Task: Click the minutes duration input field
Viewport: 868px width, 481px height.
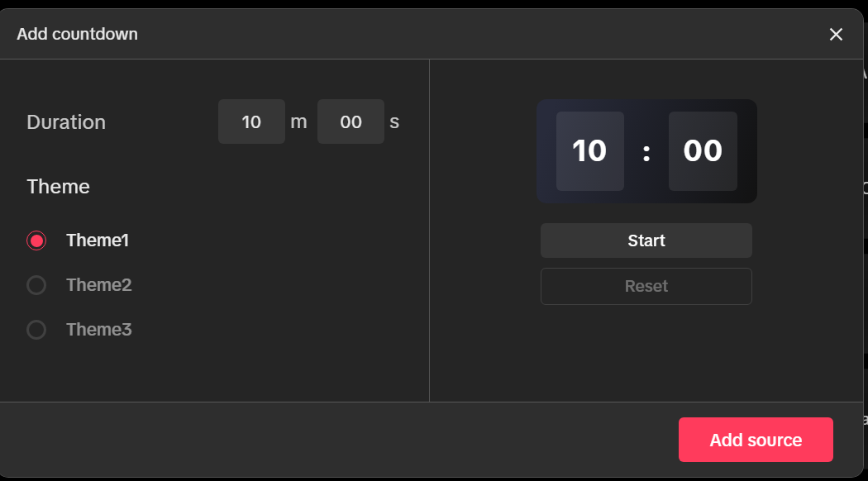Action: pyautogui.click(x=251, y=121)
